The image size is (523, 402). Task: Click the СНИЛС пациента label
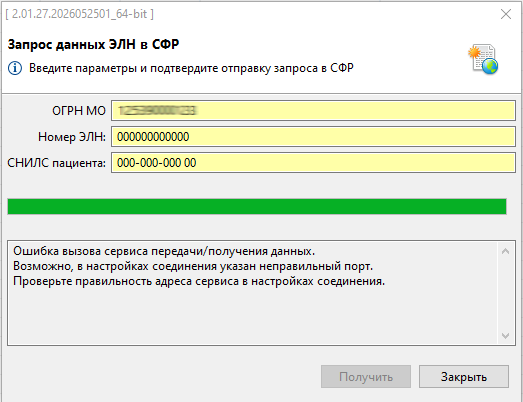pos(56,163)
